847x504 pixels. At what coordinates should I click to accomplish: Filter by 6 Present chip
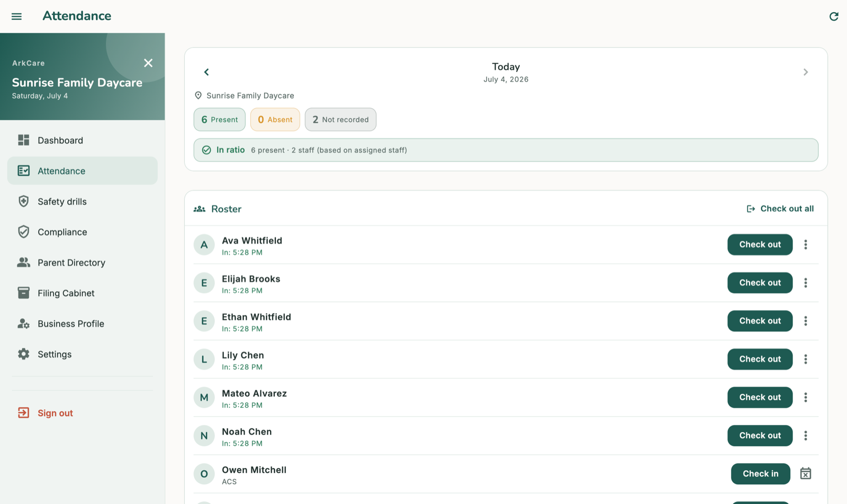click(219, 120)
